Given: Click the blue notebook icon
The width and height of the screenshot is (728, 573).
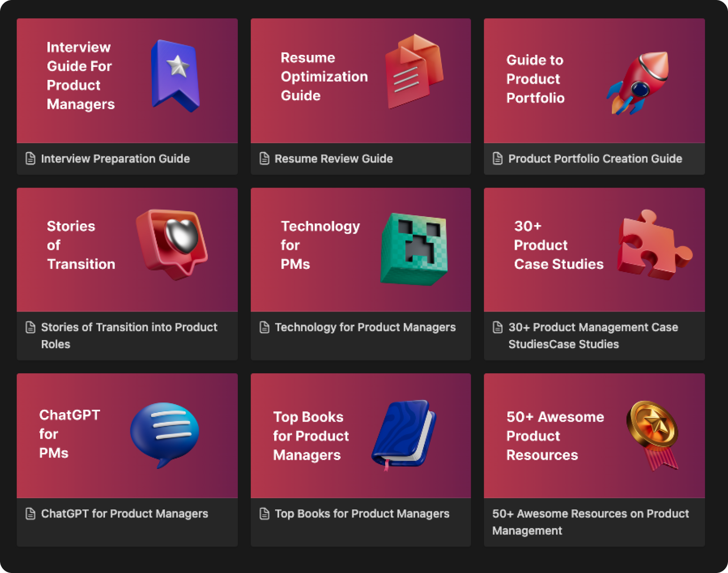Looking at the screenshot, I should (x=404, y=435).
